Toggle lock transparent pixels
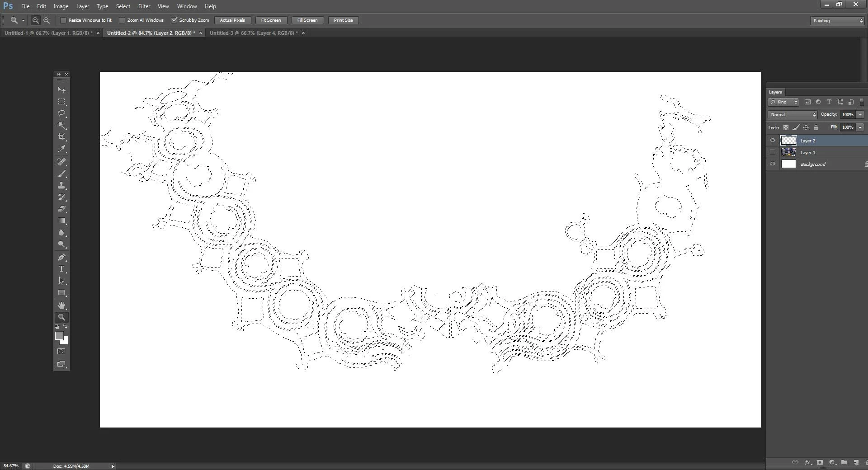Viewport: 868px width, 470px height. [786, 127]
